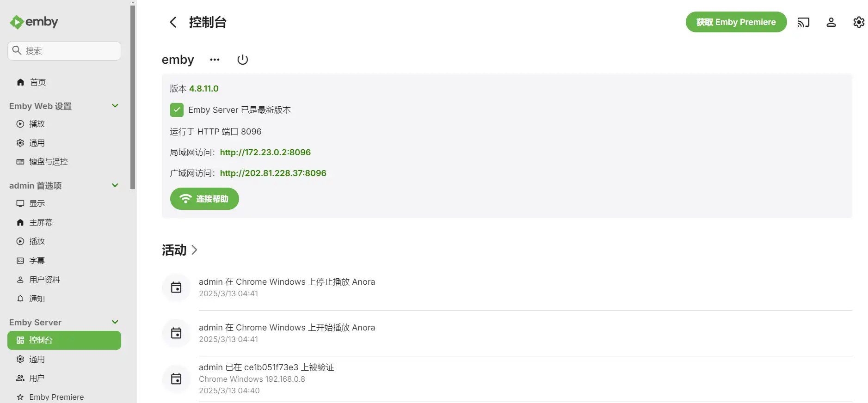Click the 获取 Emby Premiere button
This screenshot has height=403, width=868.
coord(736,22)
